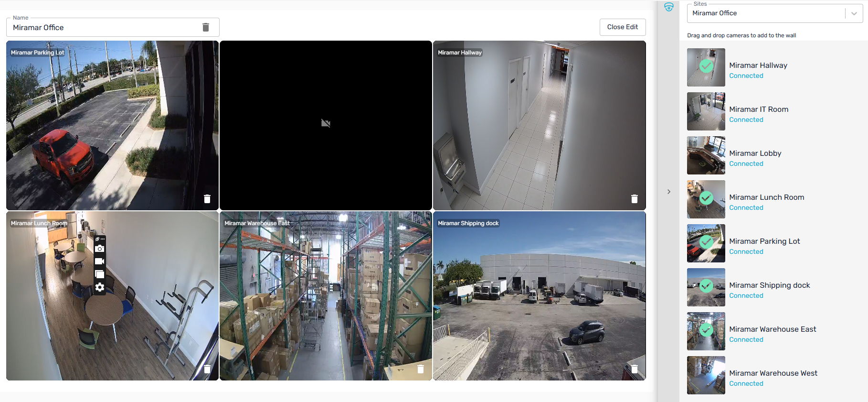Collapse the camera side panel with chevron
868x402 pixels.
669,192
